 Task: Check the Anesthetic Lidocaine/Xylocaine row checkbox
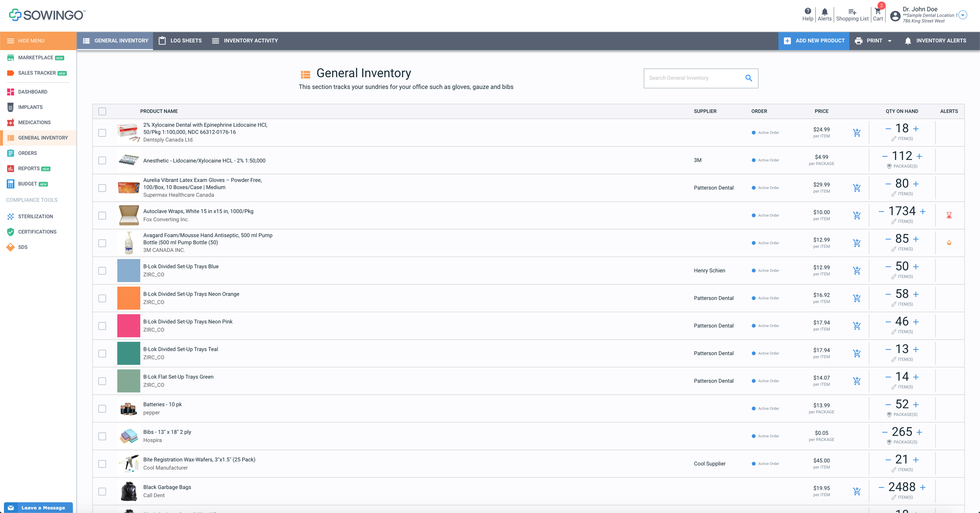click(x=102, y=160)
